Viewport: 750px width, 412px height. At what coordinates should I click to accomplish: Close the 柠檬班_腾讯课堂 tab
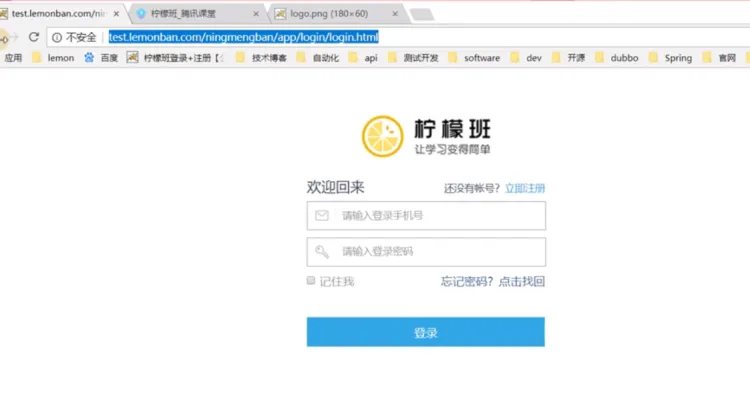point(256,14)
